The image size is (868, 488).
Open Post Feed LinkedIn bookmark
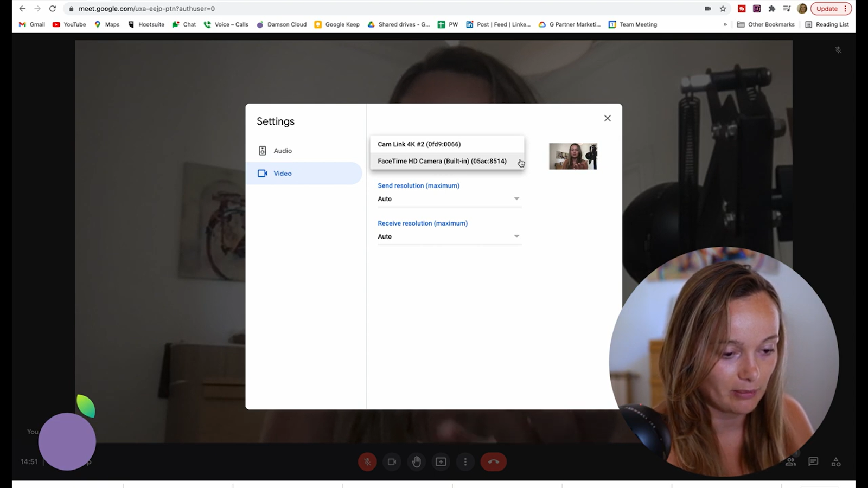[499, 24]
